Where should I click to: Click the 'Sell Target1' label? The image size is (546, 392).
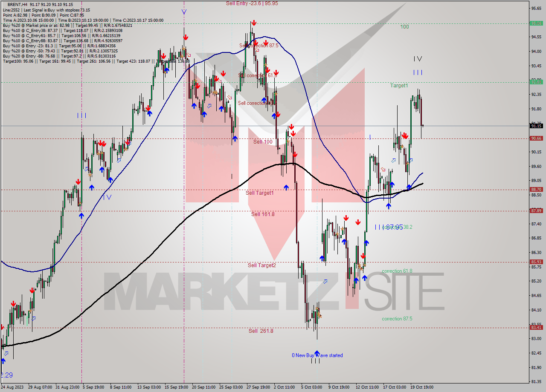(x=260, y=193)
